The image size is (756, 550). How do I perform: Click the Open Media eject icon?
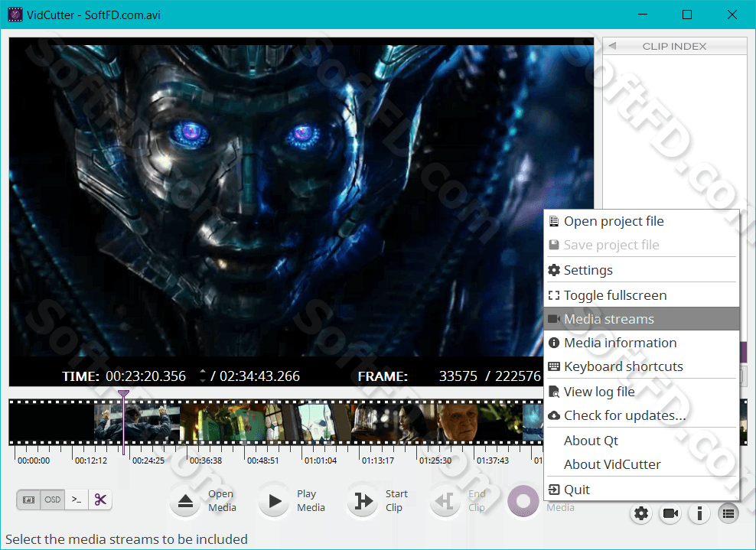pos(185,501)
